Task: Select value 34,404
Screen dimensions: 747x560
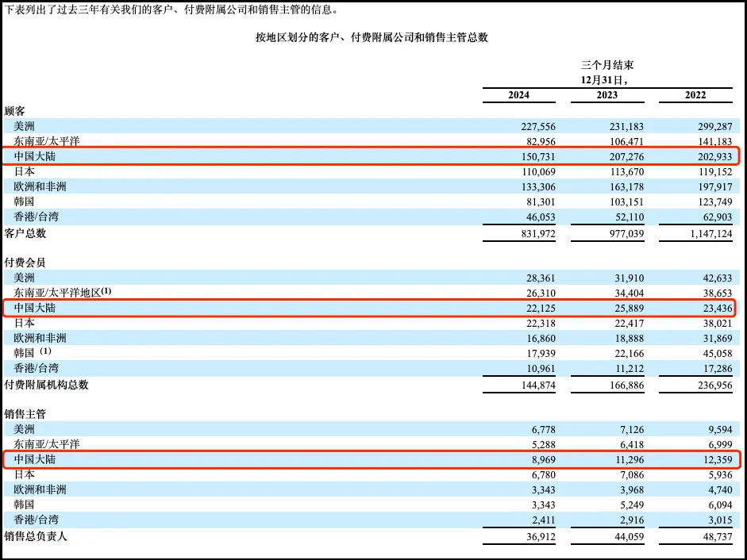Action: (x=630, y=293)
